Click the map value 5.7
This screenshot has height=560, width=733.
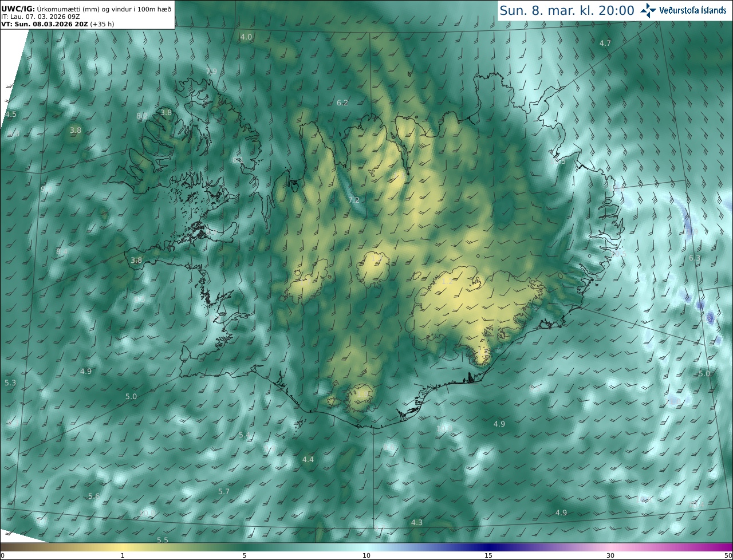point(224,491)
